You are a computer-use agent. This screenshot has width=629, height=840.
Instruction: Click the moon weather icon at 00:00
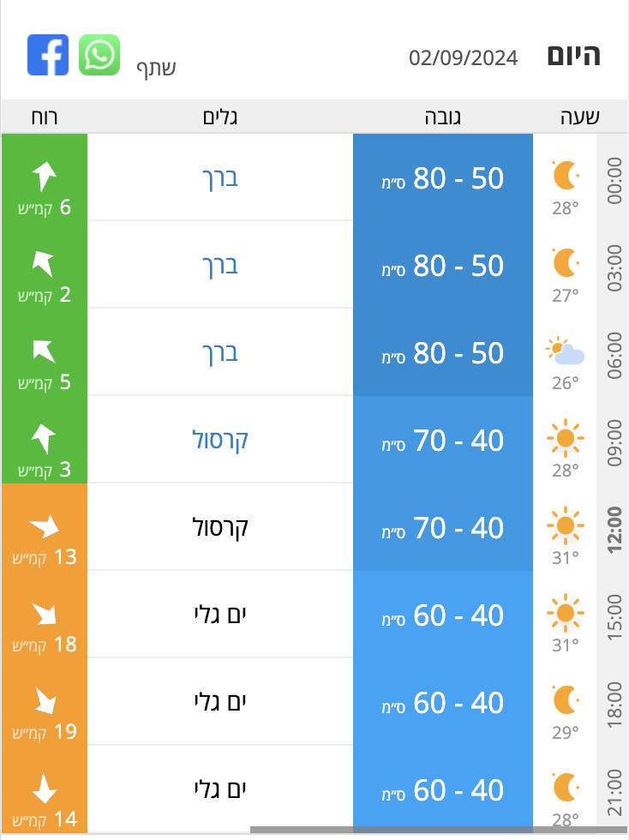point(566,175)
